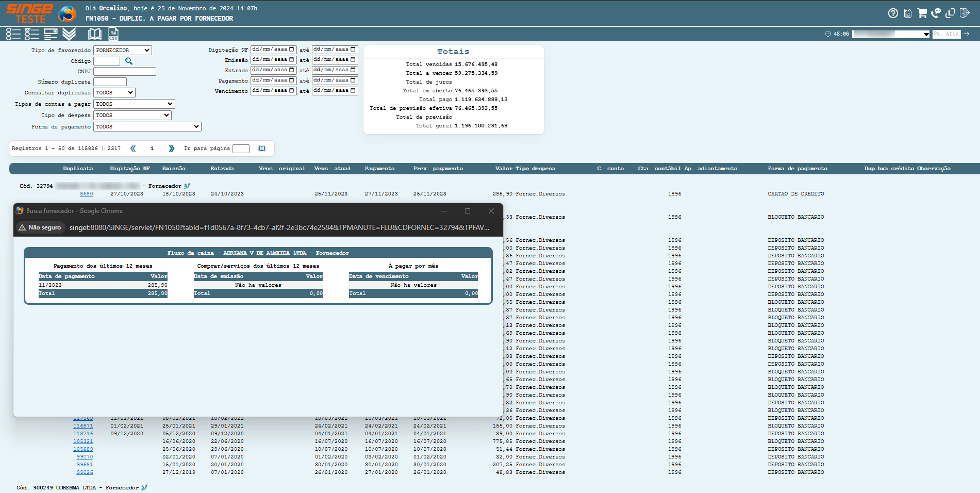Click the checklist icon with checkmark
The image size is (980, 493).
tap(32, 35)
